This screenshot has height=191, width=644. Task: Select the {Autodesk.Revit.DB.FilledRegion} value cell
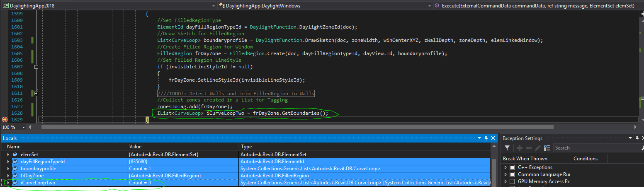click(183, 176)
